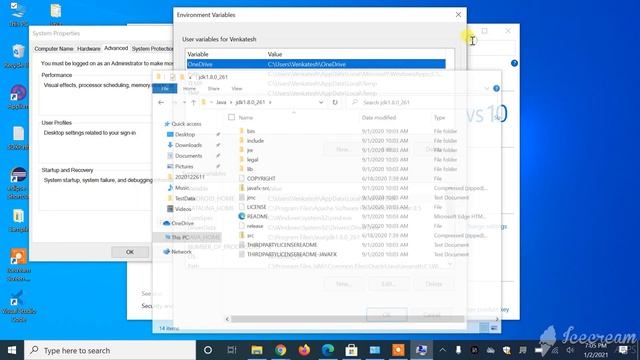Go to Desktop in Quick access
Viewport: 640px width, 360px height.
(x=185, y=134)
